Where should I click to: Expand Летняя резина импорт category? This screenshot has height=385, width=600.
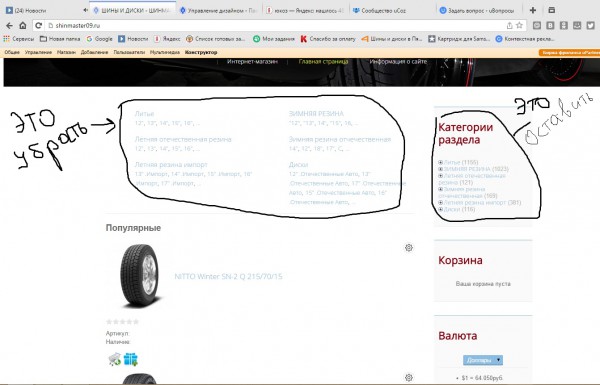click(x=440, y=202)
